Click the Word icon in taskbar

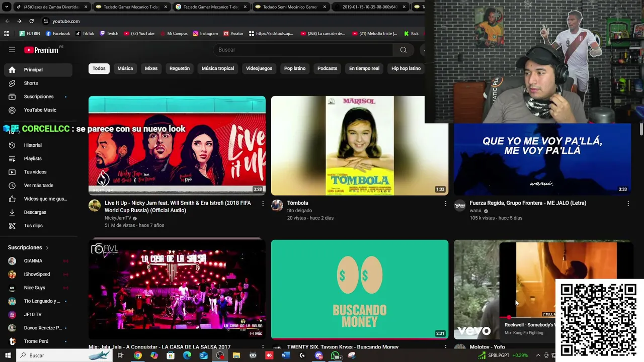286,355
